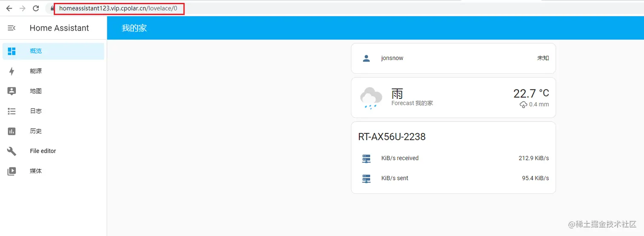Image resolution: width=644 pixels, height=236 pixels.
Task: Collapse the sidebar with the menu icon
Action: (x=11, y=28)
